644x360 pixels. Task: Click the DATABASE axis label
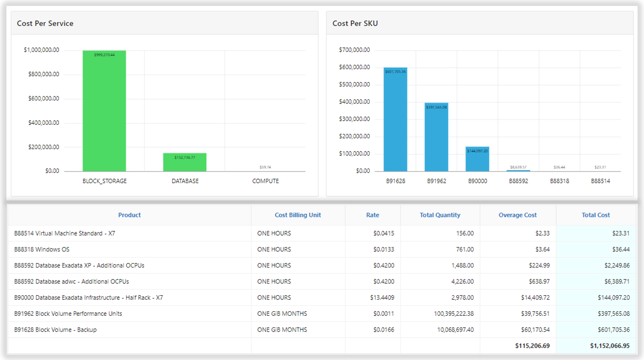[185, 181]
